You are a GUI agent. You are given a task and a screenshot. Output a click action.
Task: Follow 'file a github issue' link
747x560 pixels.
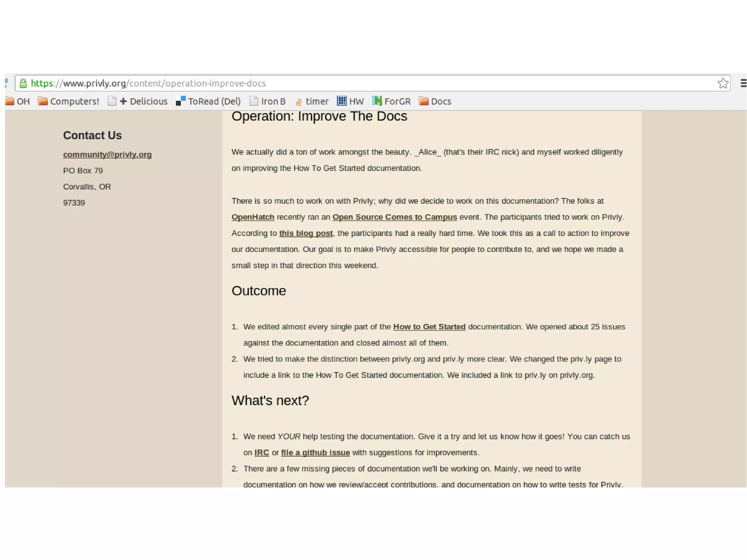tap(315, 452)
